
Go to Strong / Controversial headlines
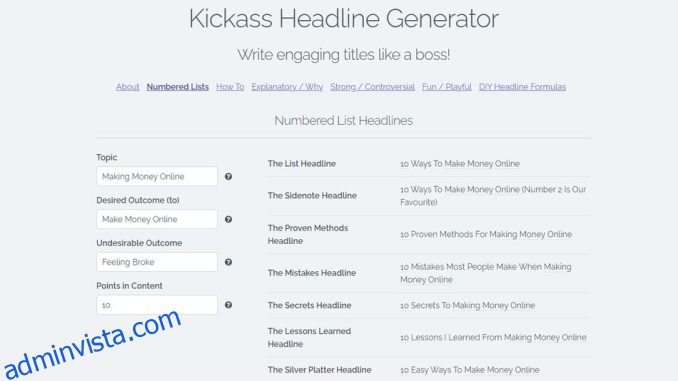click(372, 87)
